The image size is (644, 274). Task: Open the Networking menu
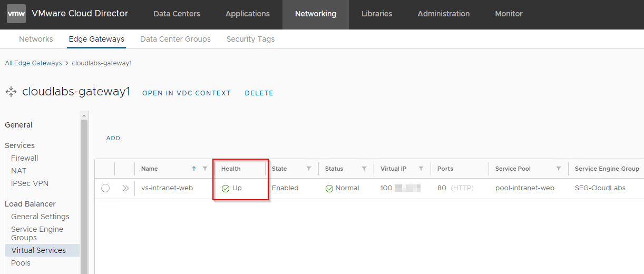coord(316,14)
